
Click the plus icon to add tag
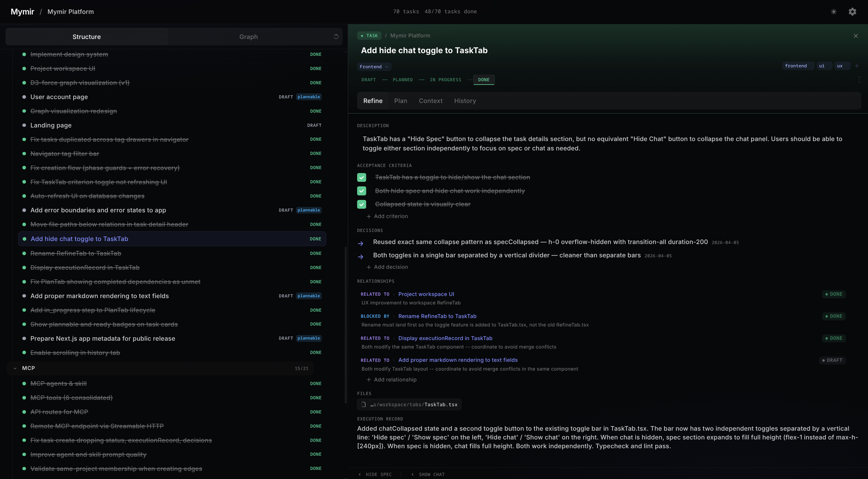click(x=856, y=66)
